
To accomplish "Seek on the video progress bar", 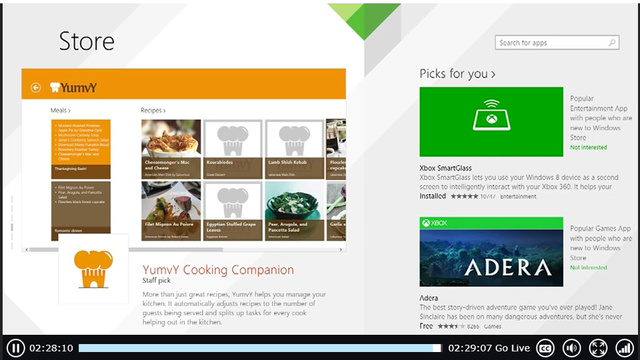I will click(260, 348).
